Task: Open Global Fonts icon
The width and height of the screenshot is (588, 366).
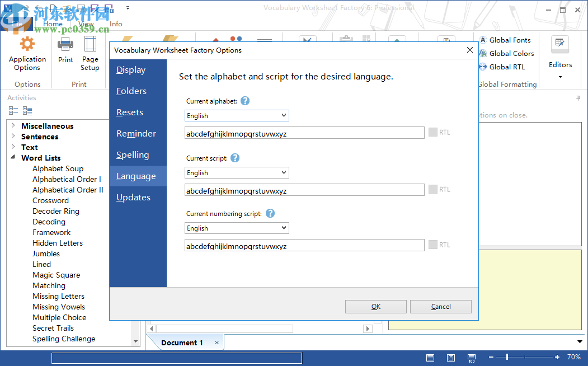Action: (x=483, y=40)
